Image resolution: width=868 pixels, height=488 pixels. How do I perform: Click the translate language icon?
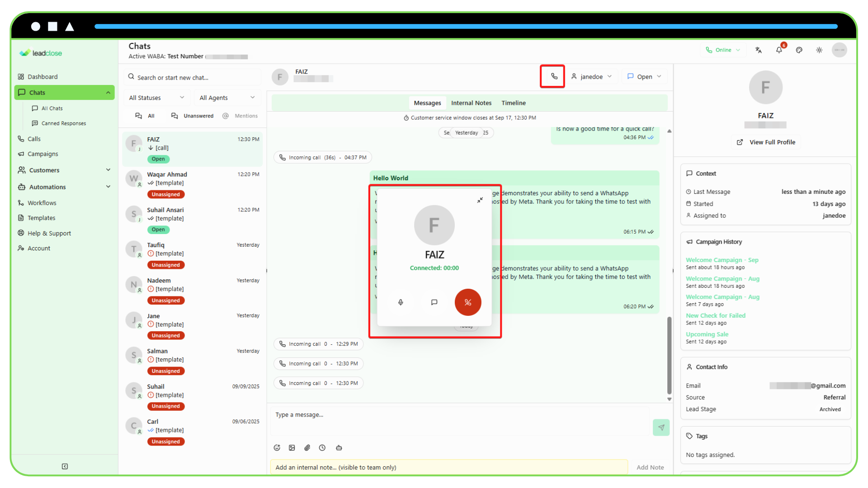tap(759, 50)
